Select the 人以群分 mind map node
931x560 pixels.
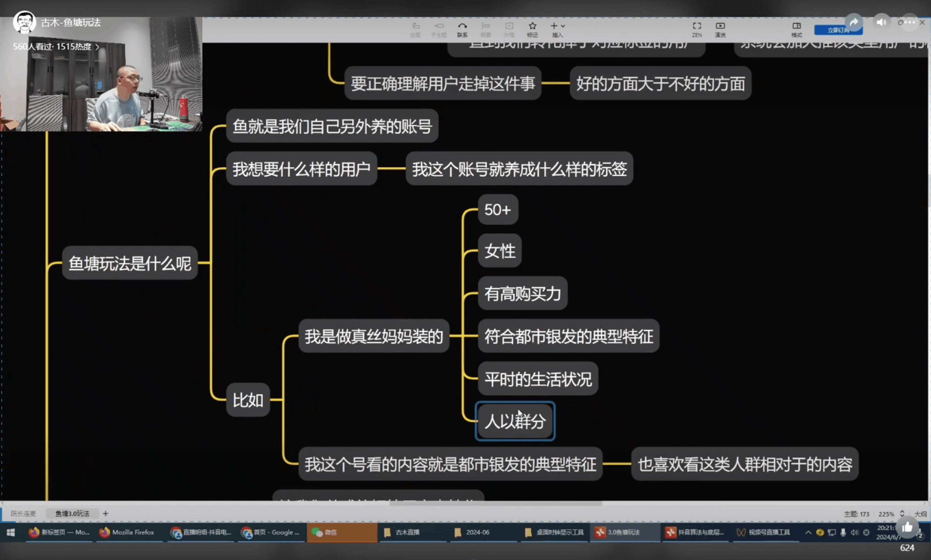pyautogui.click(x=515, y=421)
